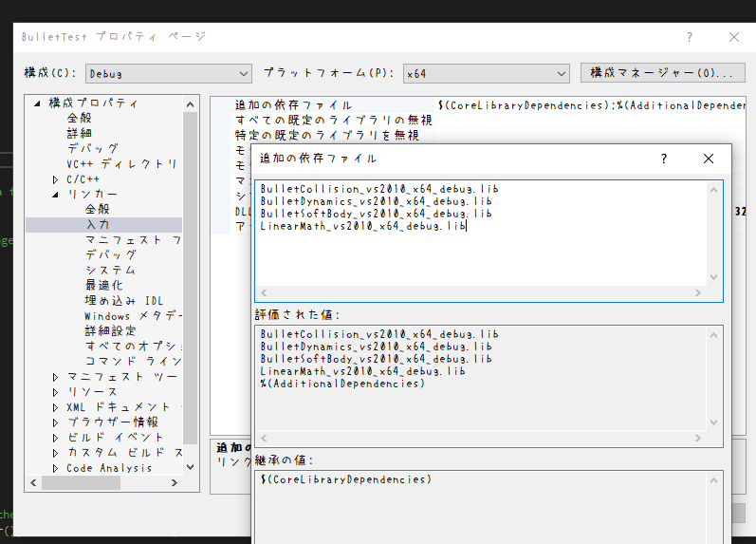Click tree scrollbar down arrow
Viewport: 756px width, 544px height.
click(x=190, y=467)
